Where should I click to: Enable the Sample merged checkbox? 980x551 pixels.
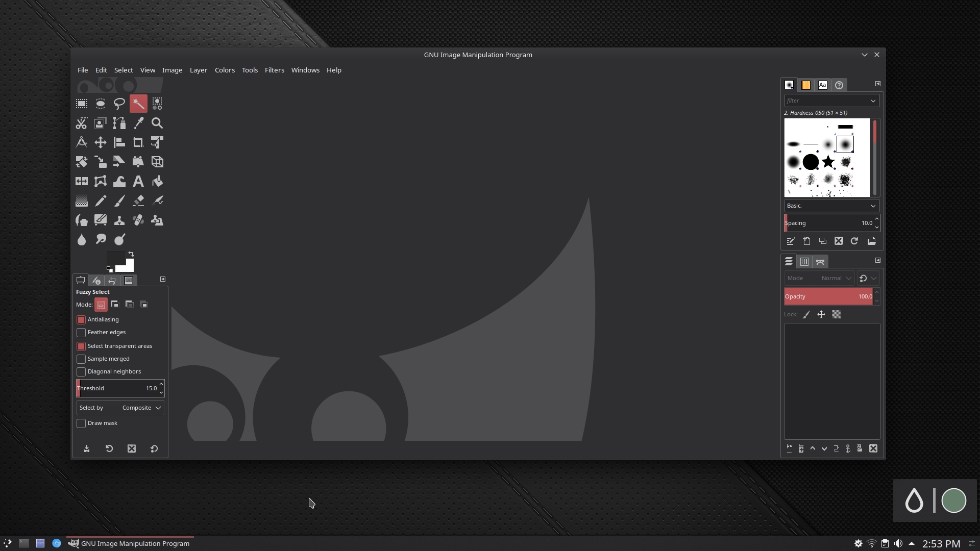point(81,359)
